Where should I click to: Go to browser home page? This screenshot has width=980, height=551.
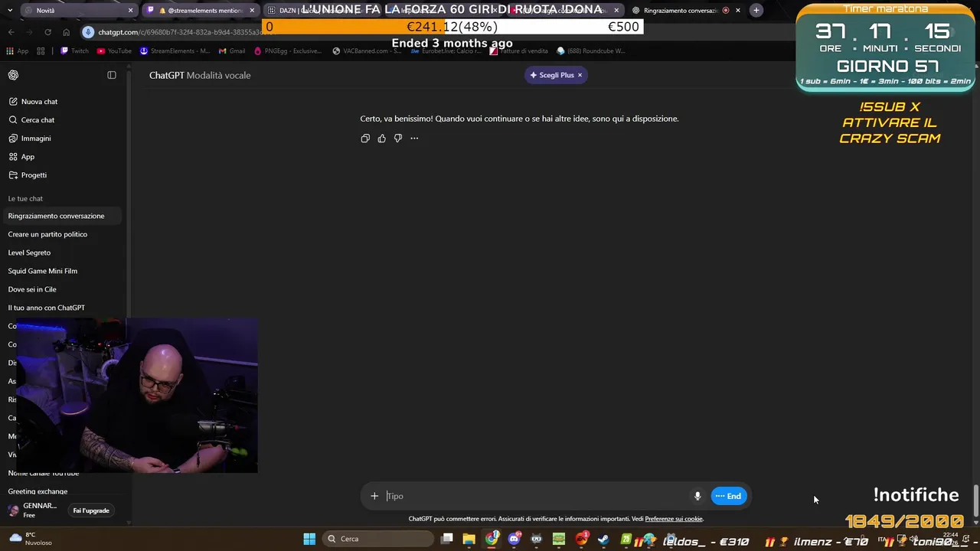(66, 32)
